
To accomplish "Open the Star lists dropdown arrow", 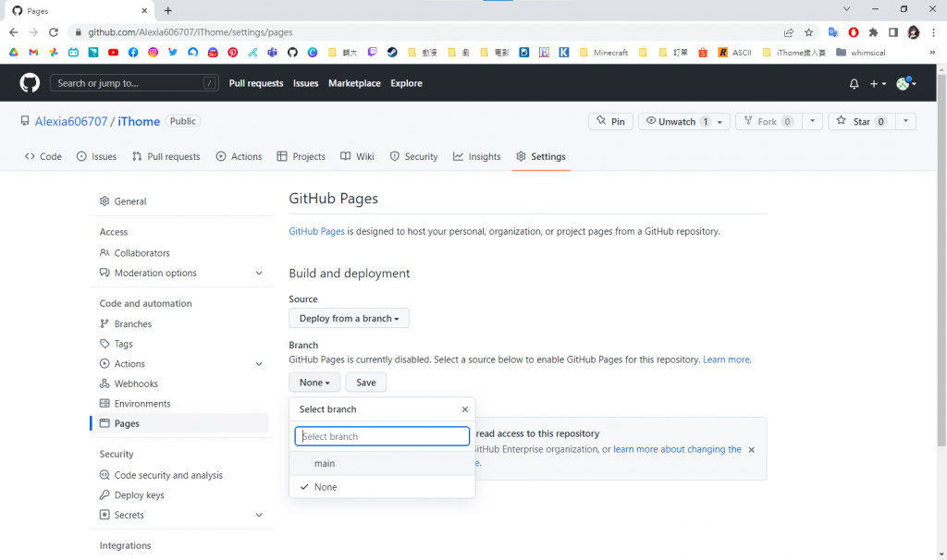I will click(x=906, y=121).
